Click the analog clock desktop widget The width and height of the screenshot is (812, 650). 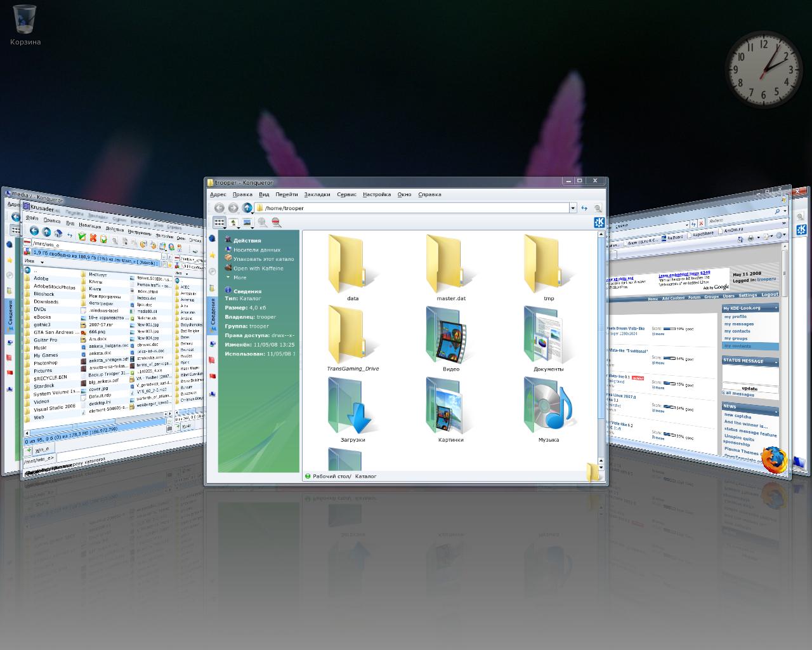pos(764,69)
